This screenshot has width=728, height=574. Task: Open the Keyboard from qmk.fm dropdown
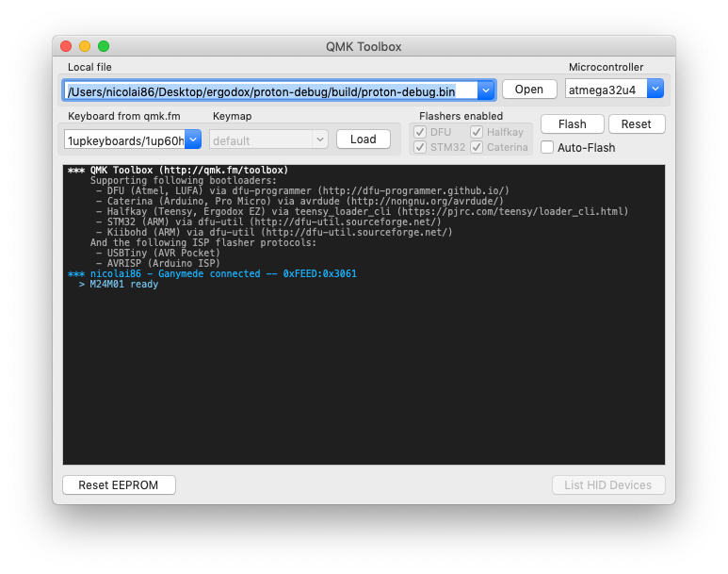pos(193,139)
